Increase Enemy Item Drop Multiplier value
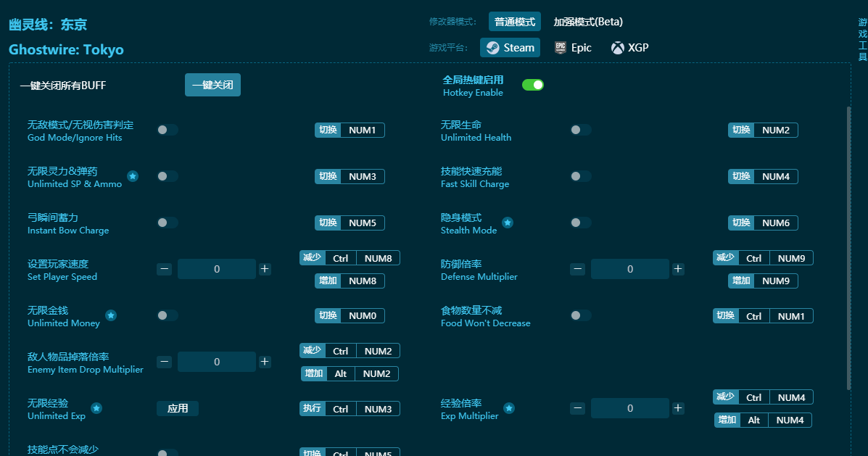Viewport: 868px width, 456px height. pyautogui.click(x=265, y=362)
